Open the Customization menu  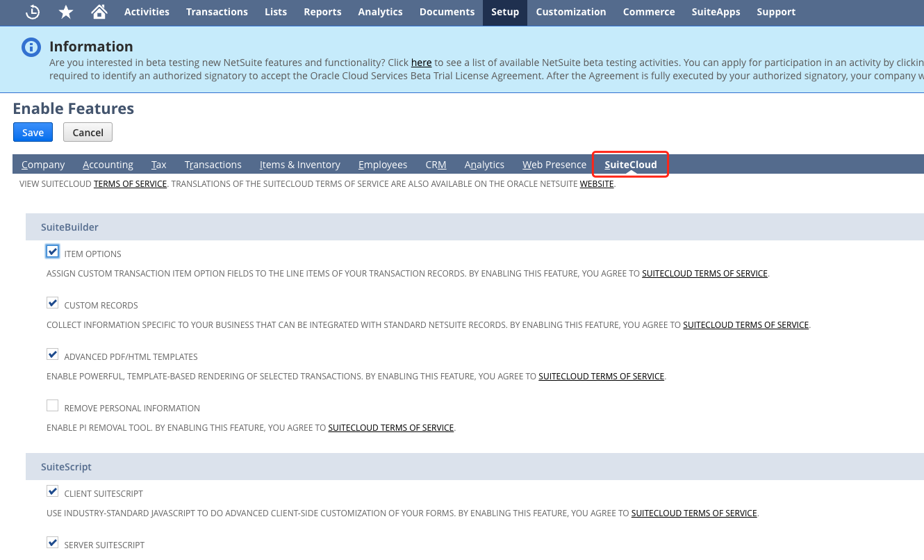click(571, 12)
